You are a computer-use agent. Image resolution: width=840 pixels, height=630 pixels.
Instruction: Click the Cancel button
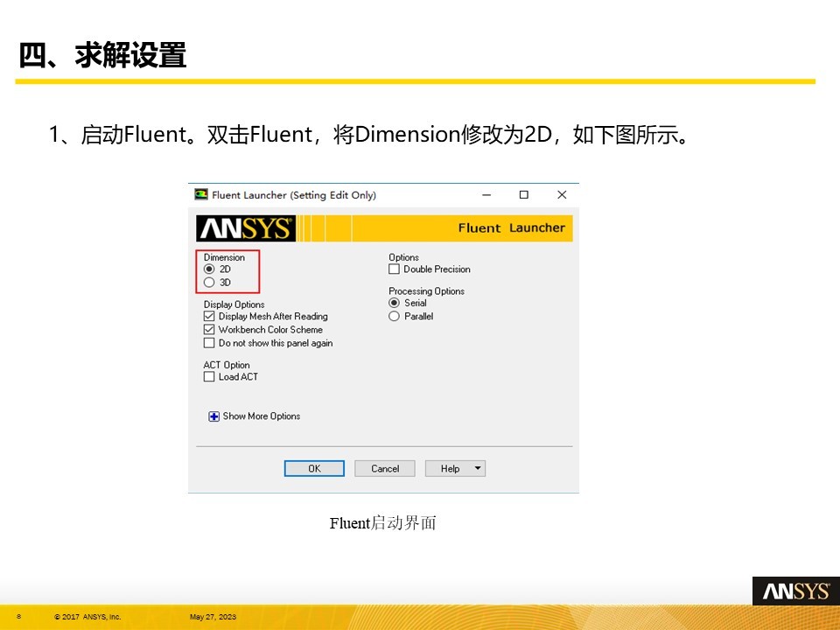[x=385, y=469]
